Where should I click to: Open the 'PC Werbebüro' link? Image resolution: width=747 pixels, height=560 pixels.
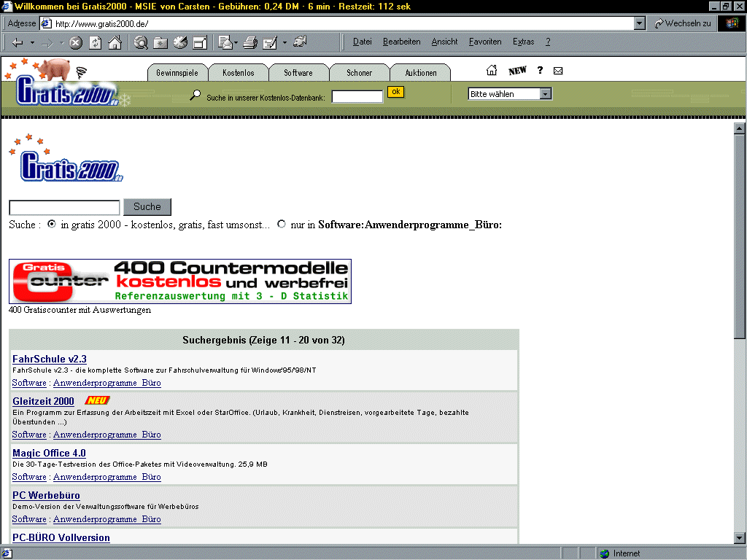(46, 496)
